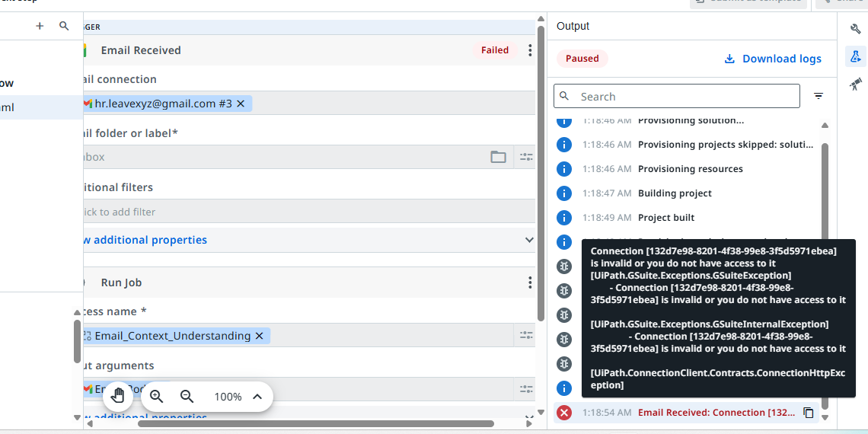868x434 pixels.
Task: Browse mail folders with the folder icon
Action: coord(498,157)
